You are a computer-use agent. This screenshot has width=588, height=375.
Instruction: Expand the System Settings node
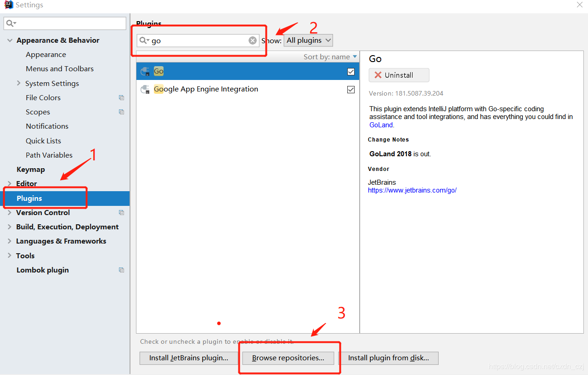19,83
